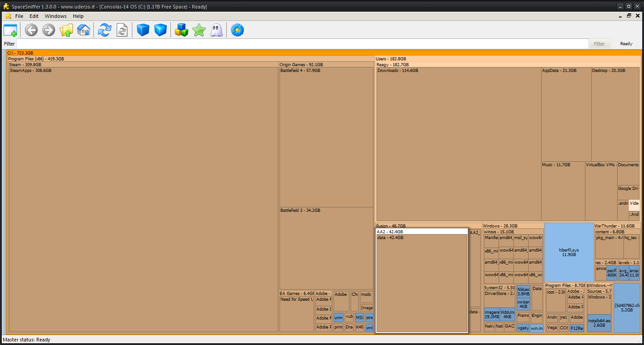Select the Battlefield 3 - 34.2GB block
Viewport: 644px width, 345px height.
[x=326, y=248]
